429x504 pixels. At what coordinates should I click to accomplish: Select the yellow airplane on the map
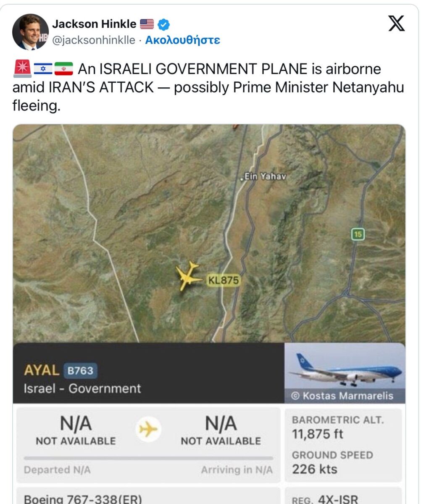coord(187,276)
